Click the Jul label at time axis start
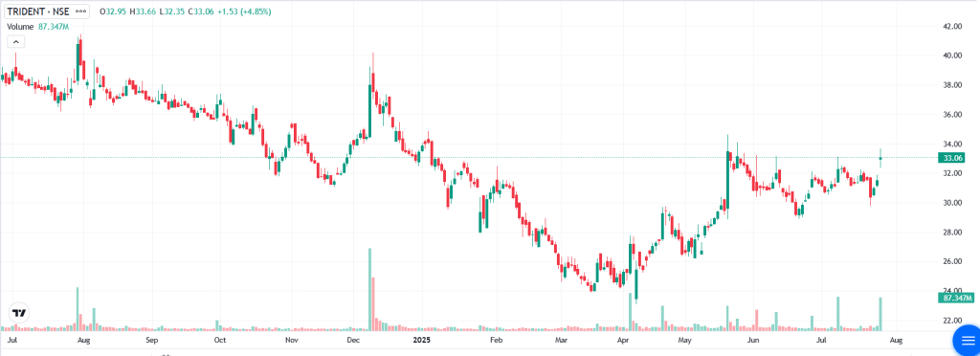This screenshot has width=980, height=356. [x=11, y=341]
